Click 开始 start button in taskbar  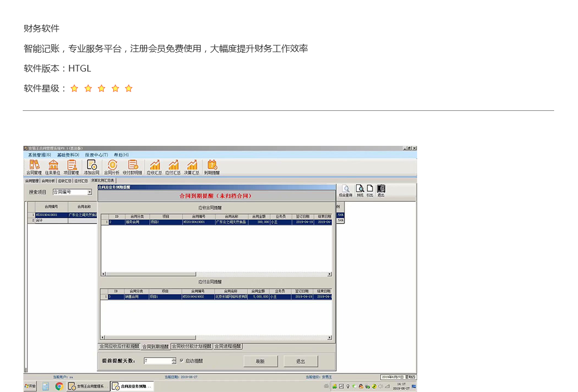click(x=30, y=386)
